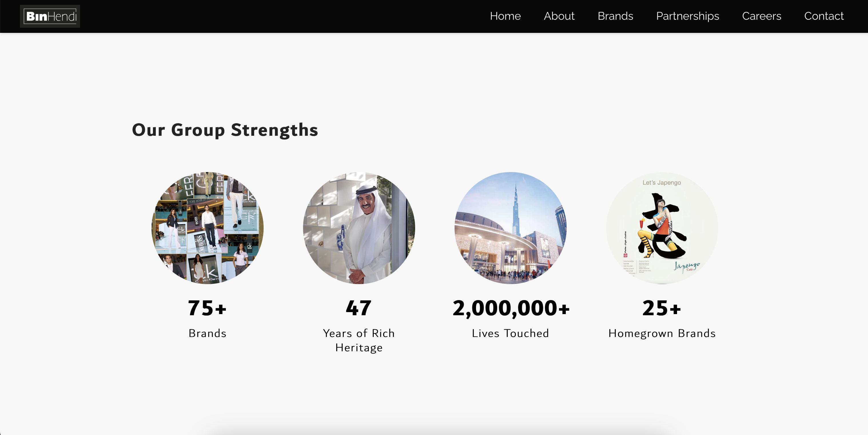Viewport: 868px width, 435px height.
Task: Click the Homegrown Brands caption
Action: [x=662, y=333]
